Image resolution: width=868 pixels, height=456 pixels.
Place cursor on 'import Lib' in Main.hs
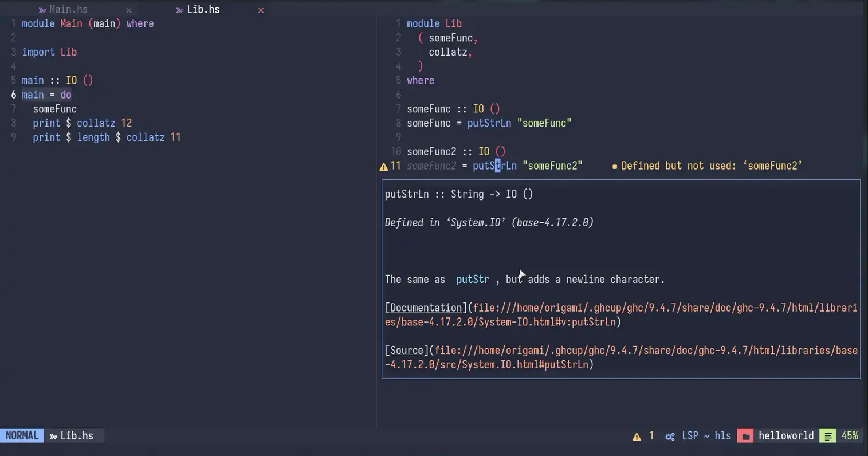49,52
